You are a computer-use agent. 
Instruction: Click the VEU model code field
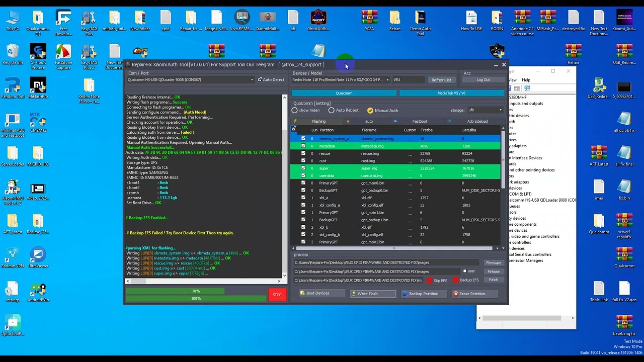409,80
